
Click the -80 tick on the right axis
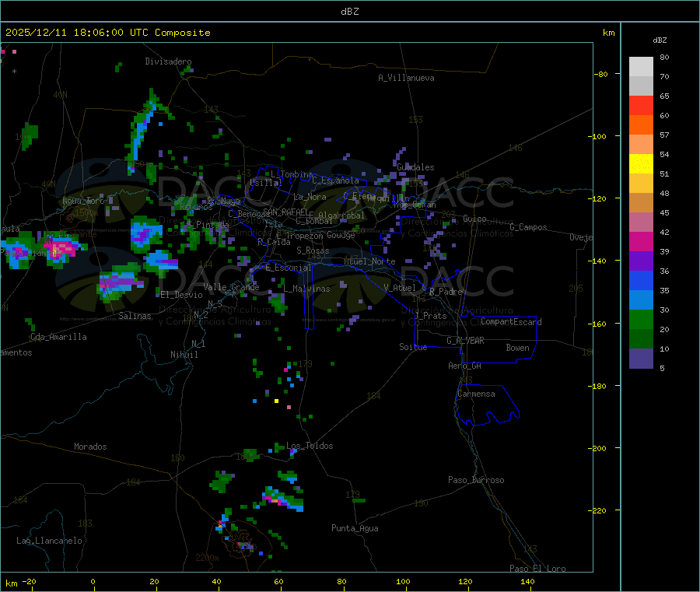coord(600,74)
